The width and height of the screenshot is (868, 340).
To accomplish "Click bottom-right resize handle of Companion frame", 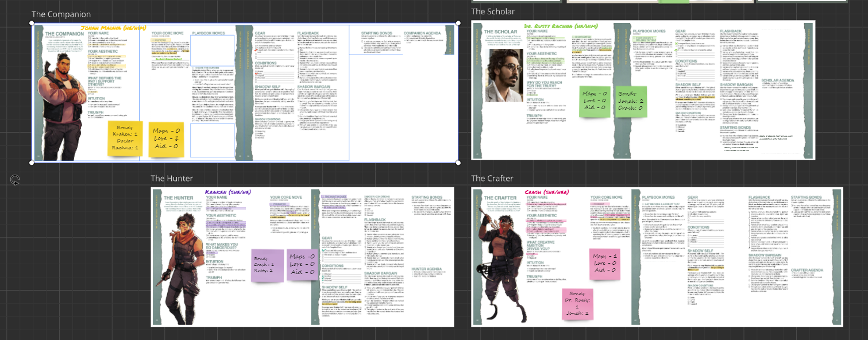I will 458,163.
